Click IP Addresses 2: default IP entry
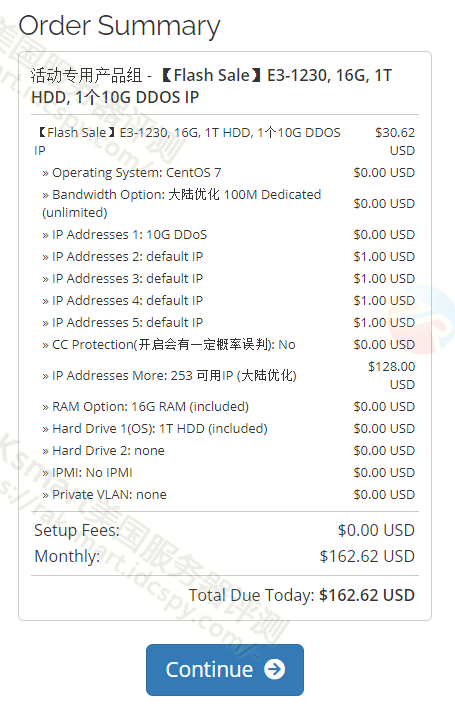 click(122, 257)
